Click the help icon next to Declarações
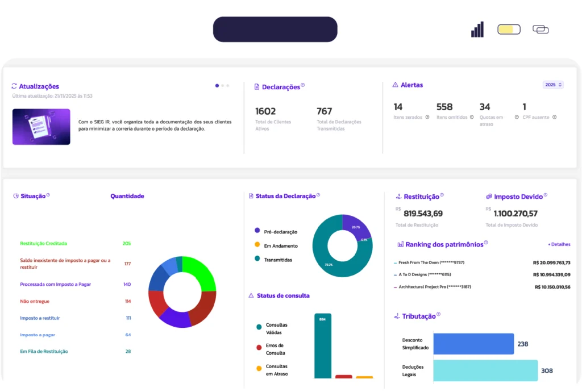The width and height of the screenshot is (582, 392). tap(303, 86)
